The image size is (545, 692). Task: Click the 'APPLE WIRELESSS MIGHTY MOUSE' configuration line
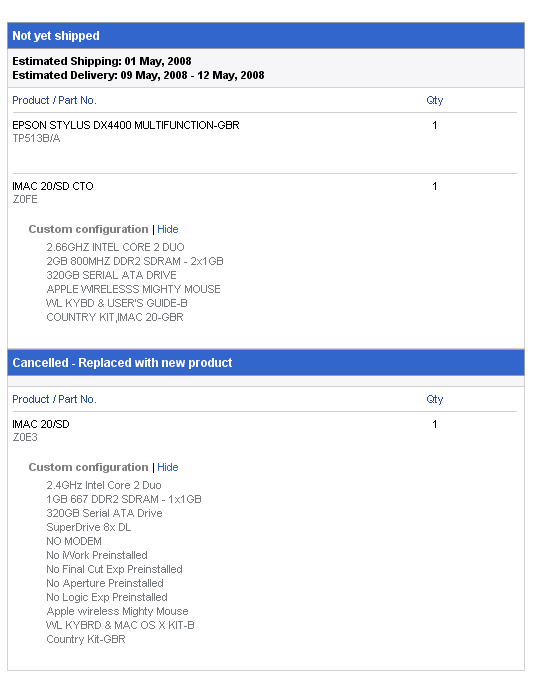[133, 290]
